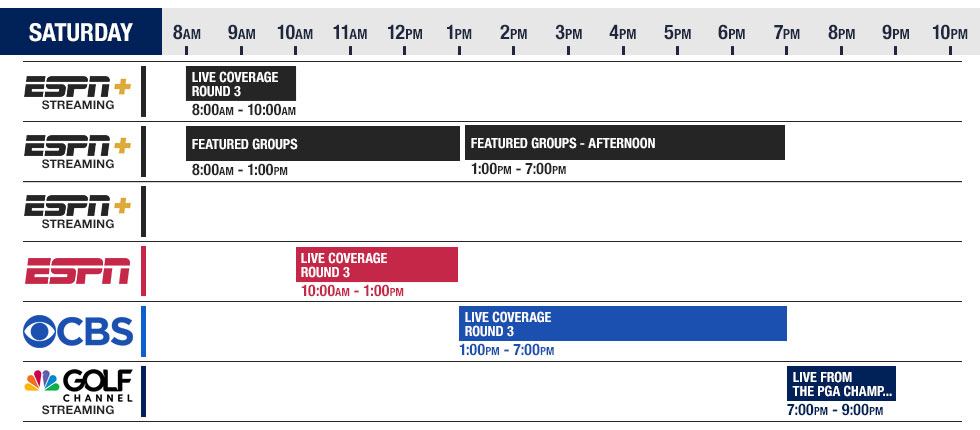Click the 10PM time marker

[x=950, y=33]
